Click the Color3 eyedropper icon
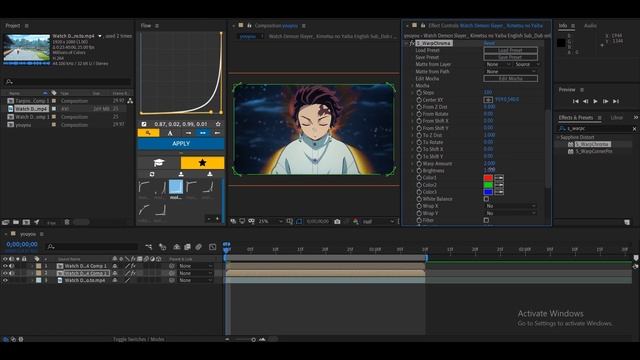The image size is (640, 360). click(x=499, y=192)
